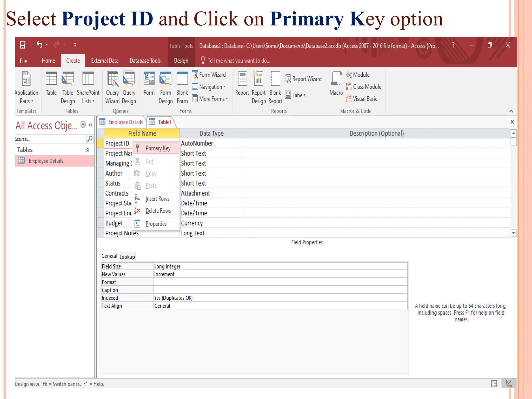Create a Class Module
Image resolution: width=532 pixels, height=399 pixels.
363,87
